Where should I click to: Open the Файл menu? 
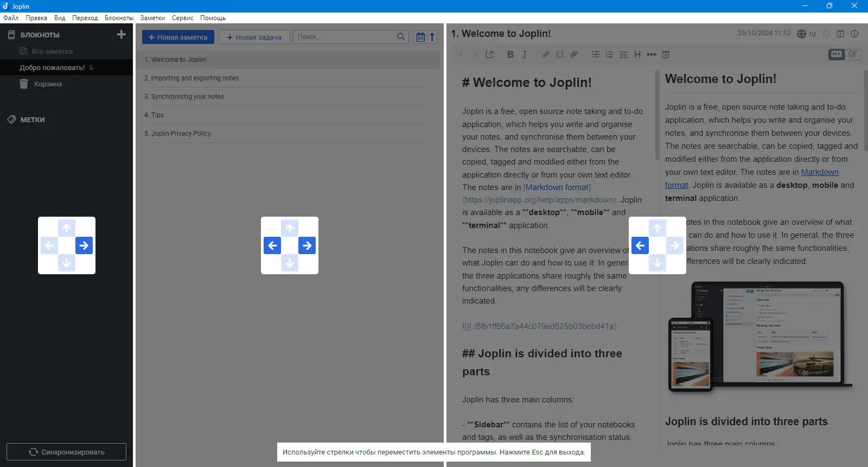11,18
